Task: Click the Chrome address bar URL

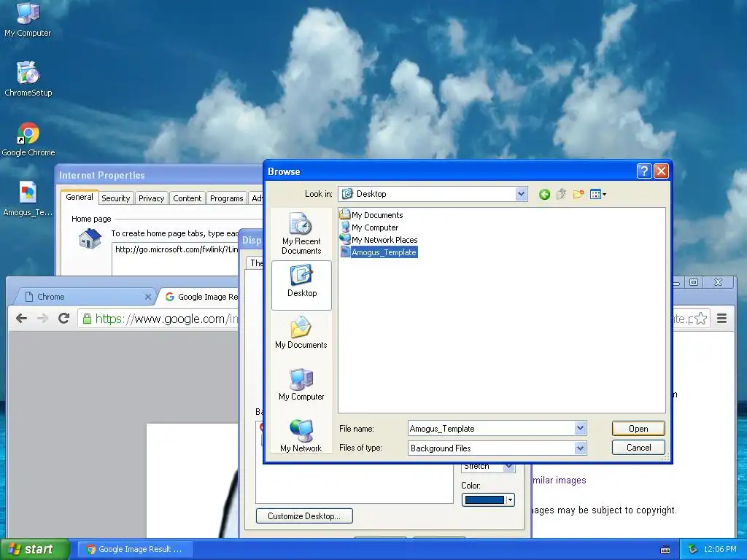Action: [166, 319]
